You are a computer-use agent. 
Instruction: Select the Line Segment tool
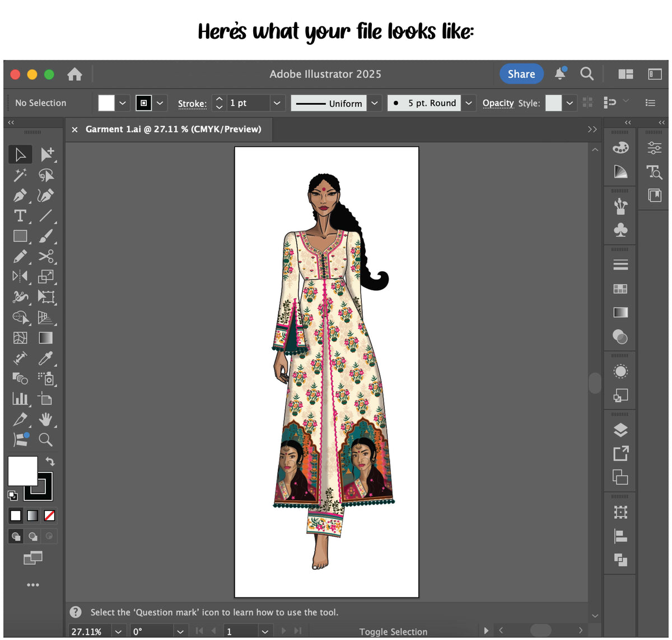point(46,216)
